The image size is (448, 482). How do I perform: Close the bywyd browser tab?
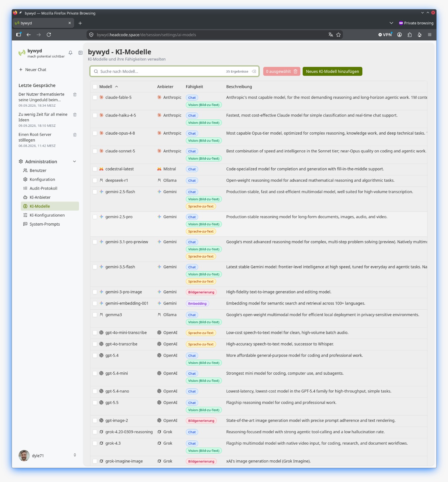70,23
